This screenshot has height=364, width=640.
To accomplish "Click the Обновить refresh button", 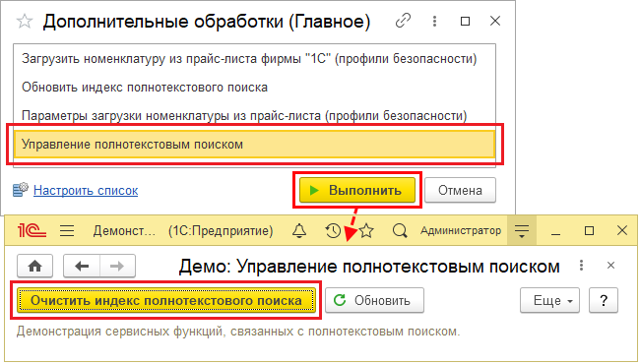I will [x=374, y=300].
